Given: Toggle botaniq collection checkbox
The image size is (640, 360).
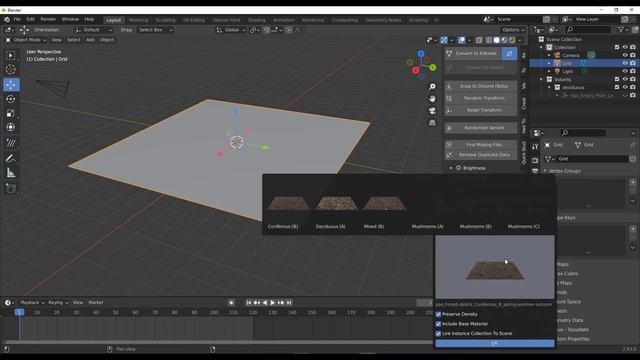Looking at the screenshot, I should click(x=617, y=79).
